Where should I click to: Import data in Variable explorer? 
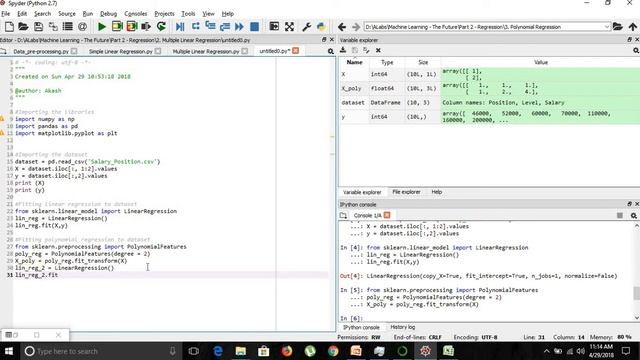pos(343,50)
